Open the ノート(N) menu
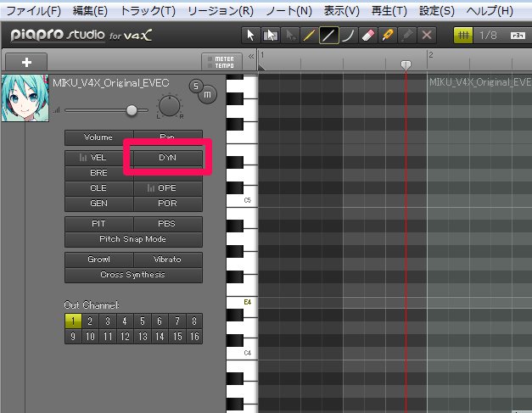This screenshot has width=532, height=413. click(288, 11)
